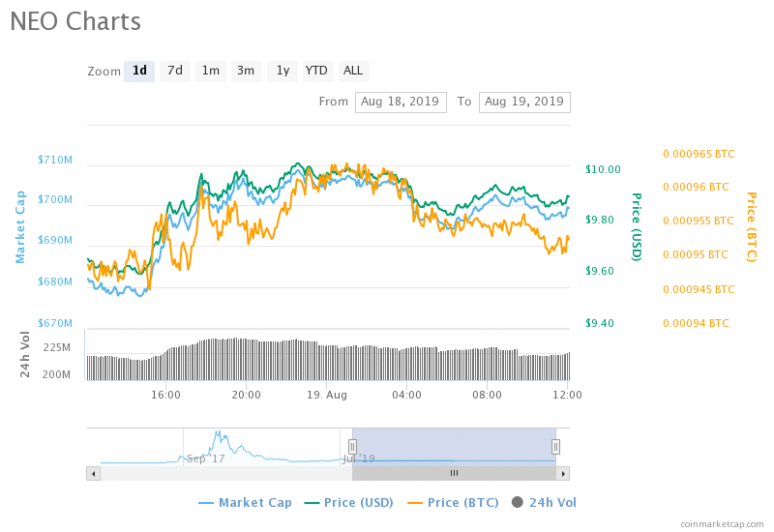This screenshot has height=532, width=774.
Task: Click the navigator scrollbar thumb grip
Action: pyautogui.click(x=454, y=474)
